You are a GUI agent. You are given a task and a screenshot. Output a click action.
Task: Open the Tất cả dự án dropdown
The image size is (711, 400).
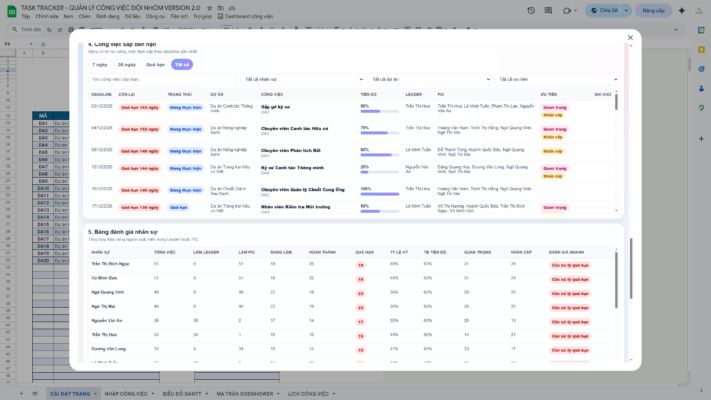[x=429, y=79]
